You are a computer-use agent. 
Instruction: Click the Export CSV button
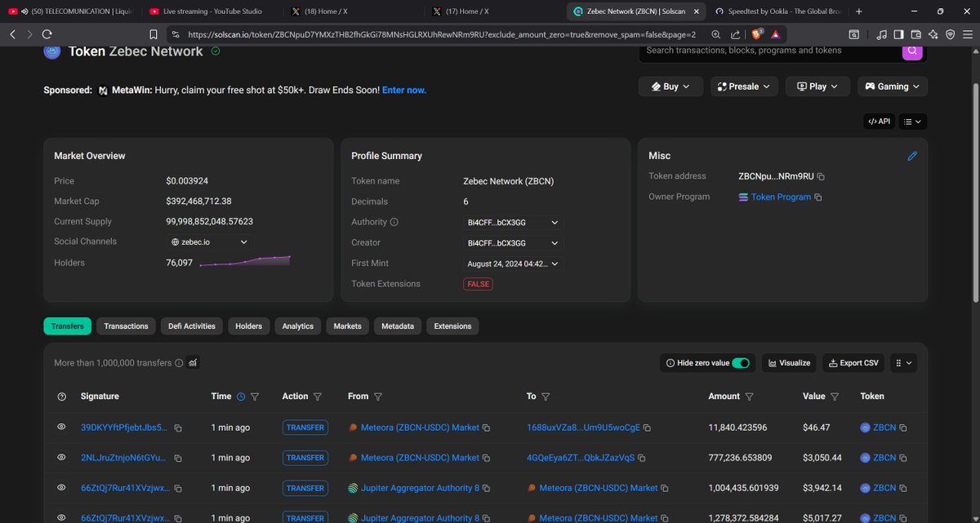tap(853, 362)
